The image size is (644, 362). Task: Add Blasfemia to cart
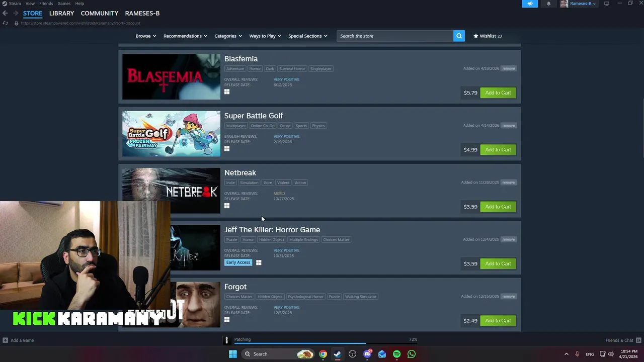pos(498,93)
